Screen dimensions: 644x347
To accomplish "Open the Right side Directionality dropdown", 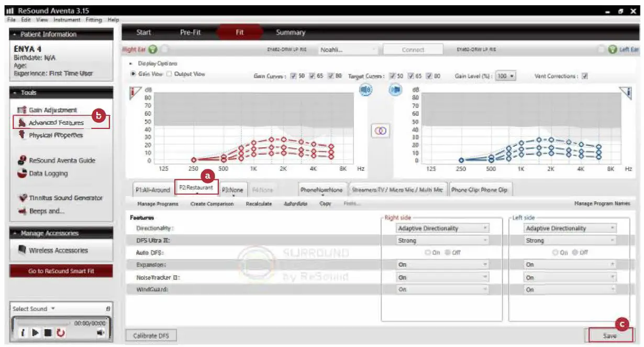I will [x=442, y=229].
